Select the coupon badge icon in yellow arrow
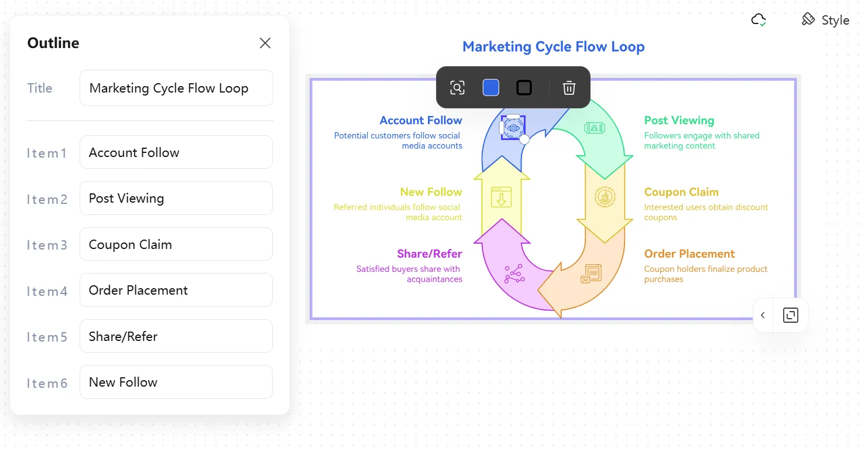This screenshot has width=868, height=454. (605, 197)
